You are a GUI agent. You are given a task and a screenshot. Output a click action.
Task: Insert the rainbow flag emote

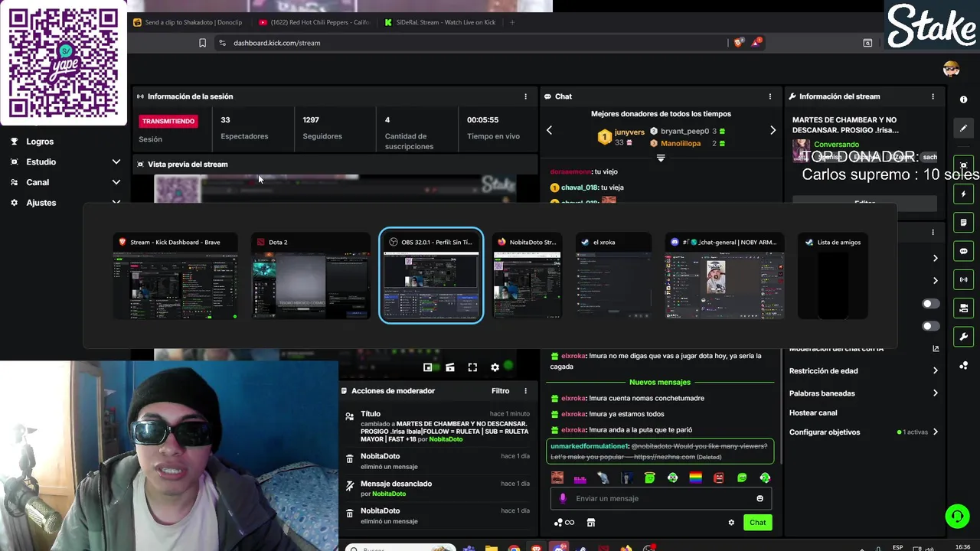click(695, 478)
